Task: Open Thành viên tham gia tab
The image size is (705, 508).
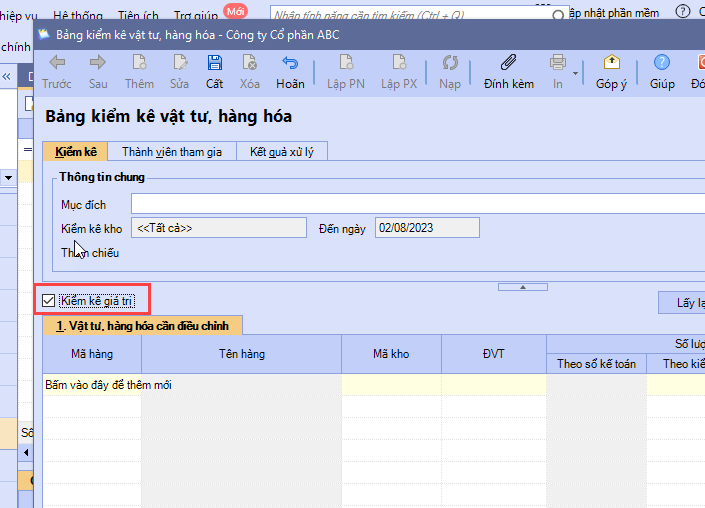Action: pos(172,152)
